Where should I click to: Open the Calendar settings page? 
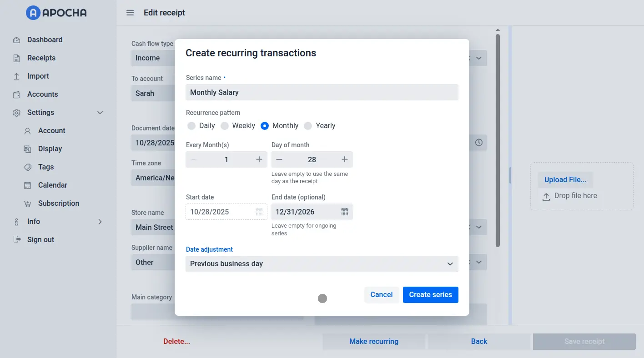pos(52,185)
